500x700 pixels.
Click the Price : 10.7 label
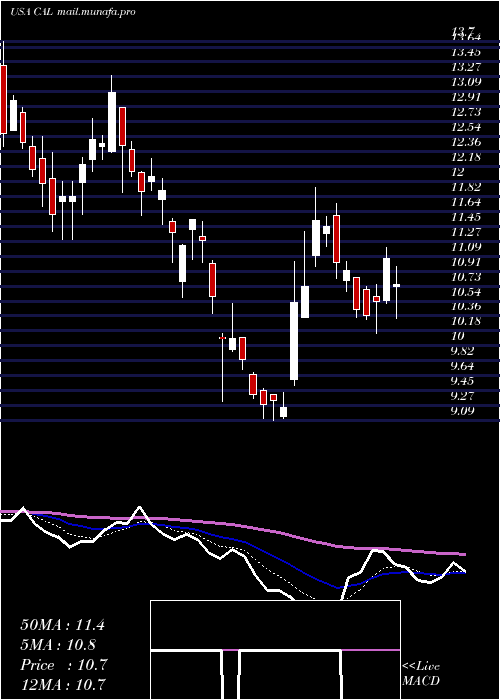click(64, 665)
